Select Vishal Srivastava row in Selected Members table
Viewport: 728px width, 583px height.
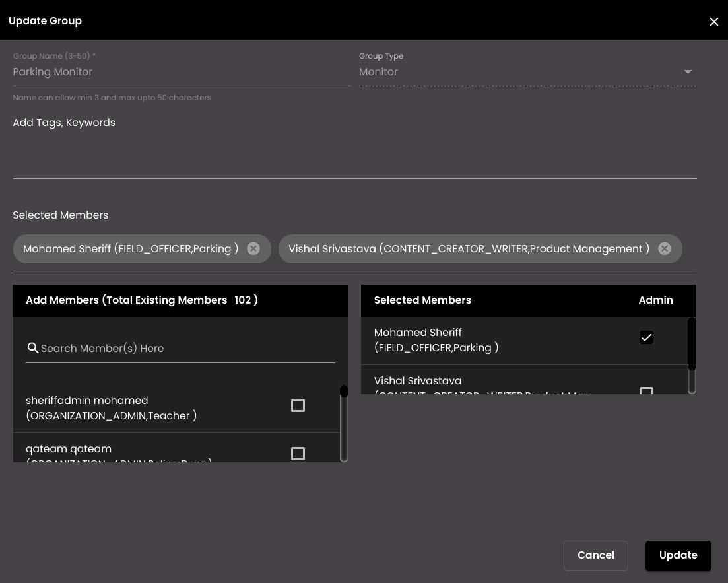click(523, 380)
